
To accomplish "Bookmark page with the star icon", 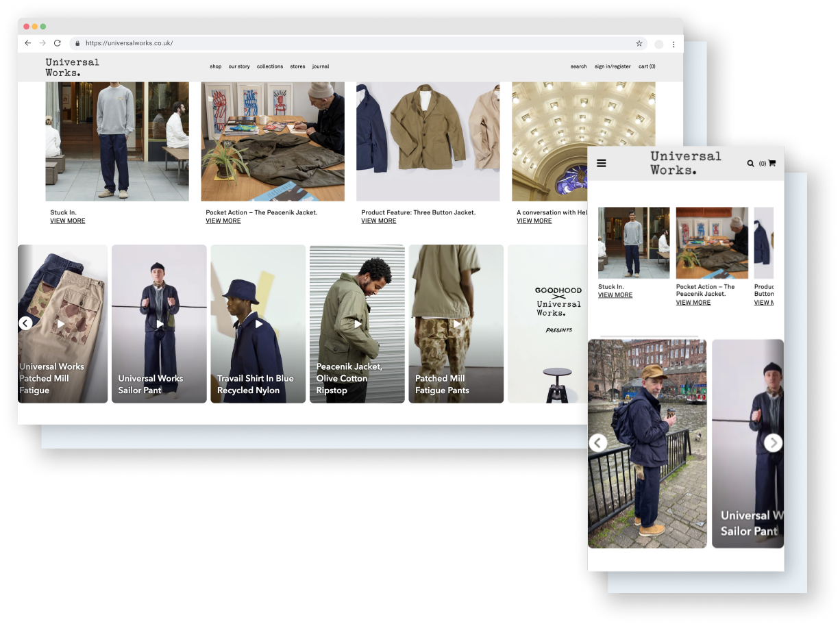I will point(639,43).
